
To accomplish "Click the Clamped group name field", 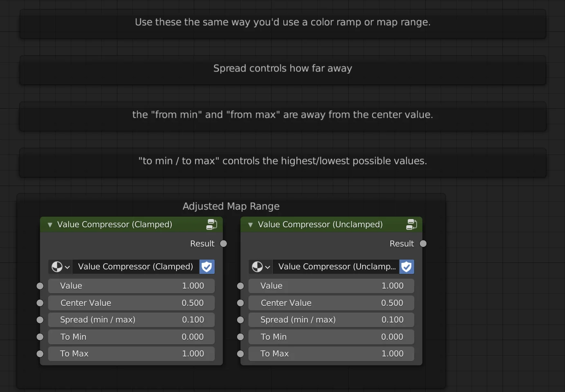I will pyautogui.click(x=135, y=267).
